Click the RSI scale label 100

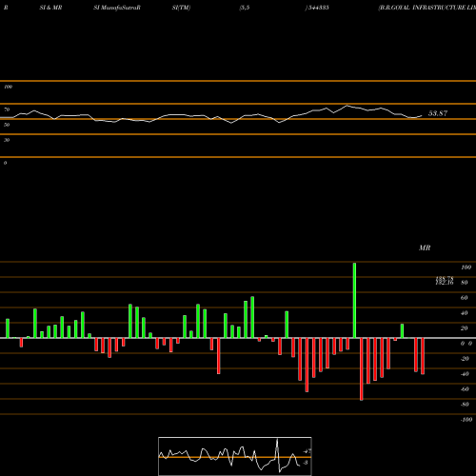[8, 87]
